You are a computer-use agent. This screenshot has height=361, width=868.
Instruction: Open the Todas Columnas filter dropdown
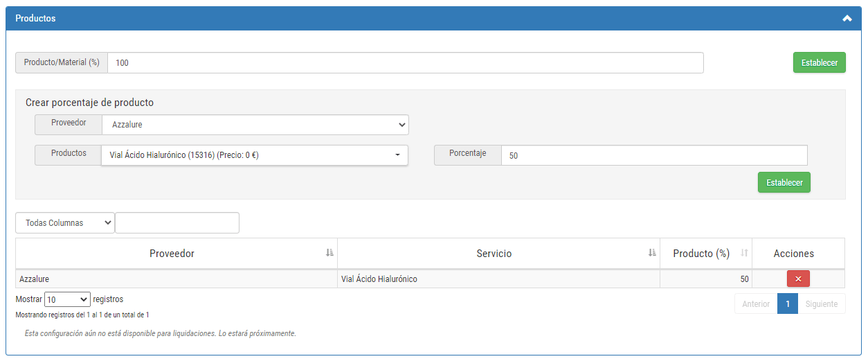65,223
